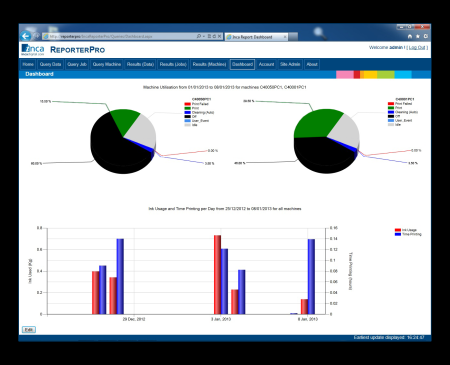Viewport: 450px width, 365px height.
Task: Click the red Print Failed swatch in left legend
Action: [187, 104]
